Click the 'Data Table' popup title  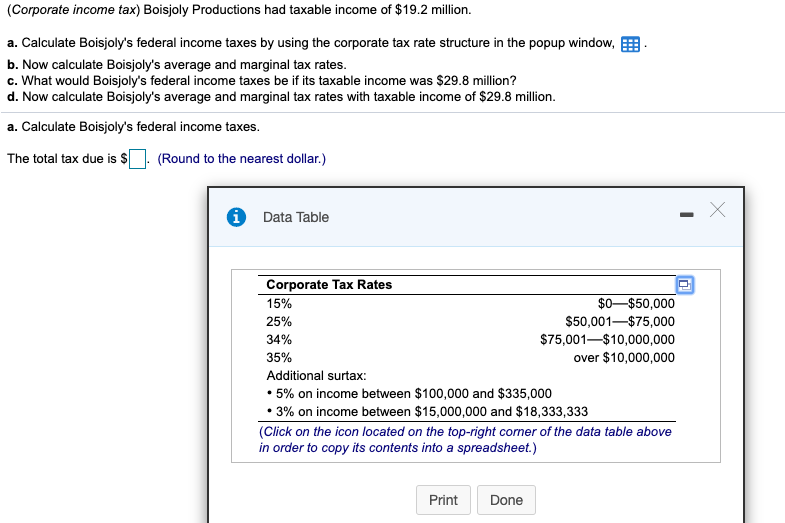coord(296,217)
